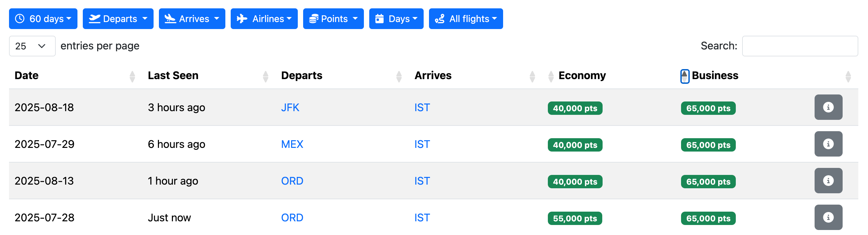Sort Economy column using its arrows
The width and height of the screenshot is (868, 235).
tap(551, 76)
